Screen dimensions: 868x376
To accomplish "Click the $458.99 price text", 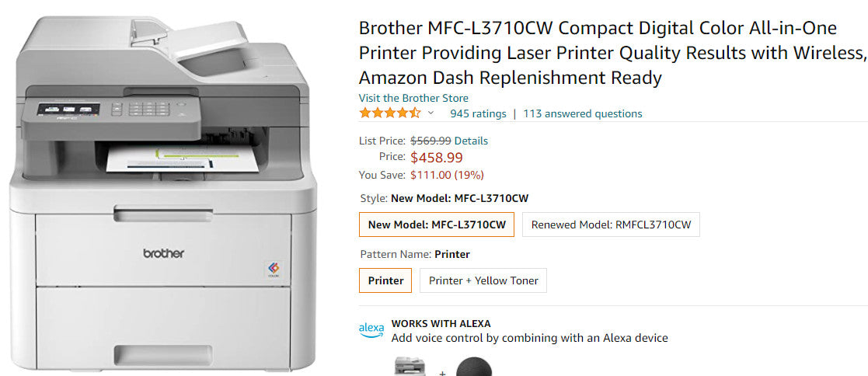I will (437, 157).
